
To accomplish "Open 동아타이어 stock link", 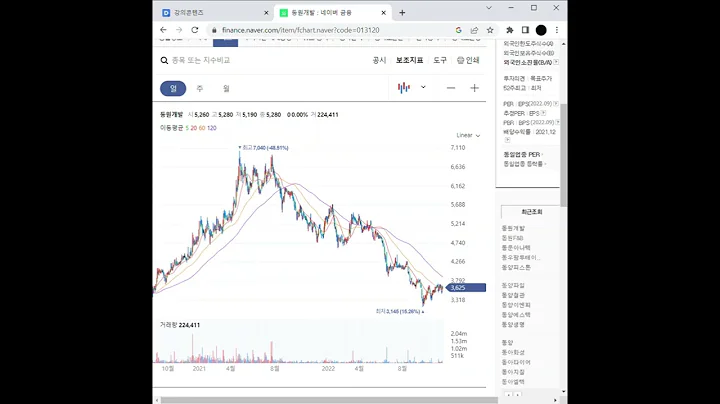I will coord(516,362).
